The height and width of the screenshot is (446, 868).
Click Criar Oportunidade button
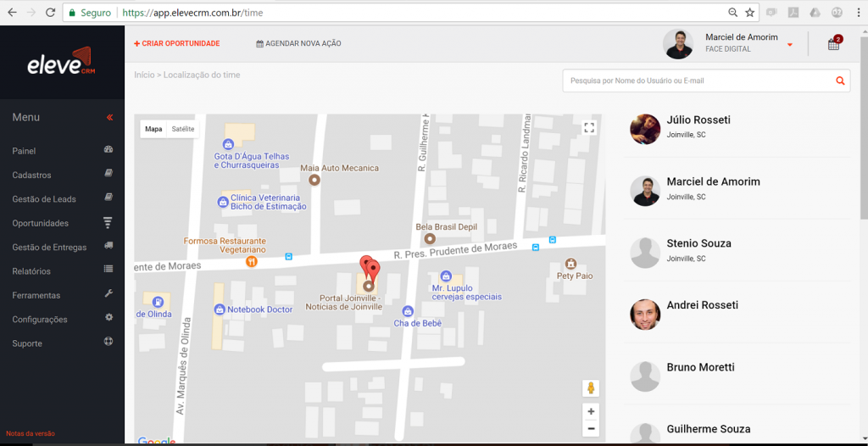click(177, 43)
